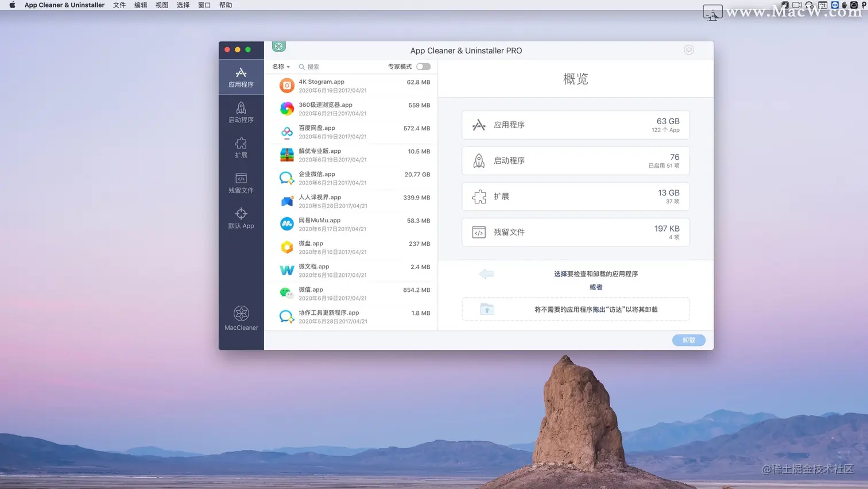The image size is (868, 489).
Task: Click the 339.9 MB size value
Action: click(417, 198)
